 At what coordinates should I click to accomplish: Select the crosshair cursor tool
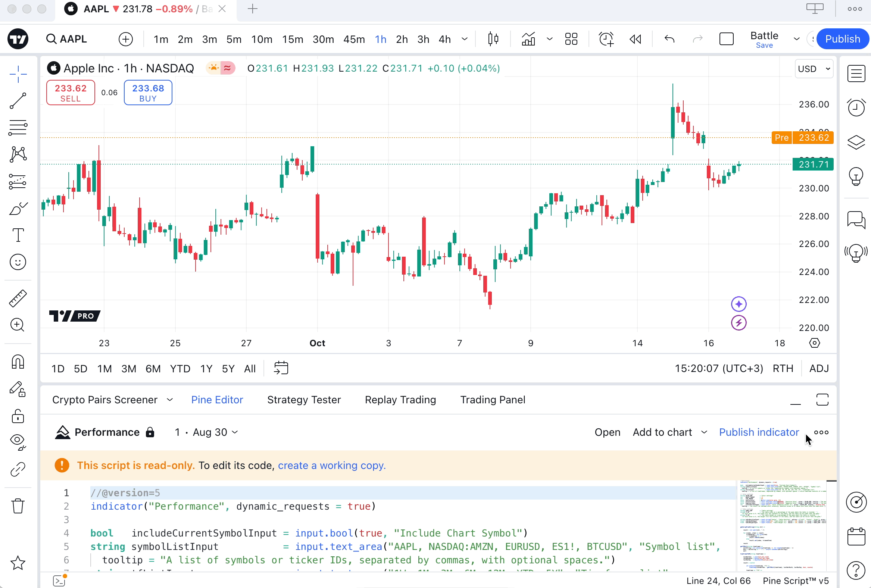click(x=18, y=74)
